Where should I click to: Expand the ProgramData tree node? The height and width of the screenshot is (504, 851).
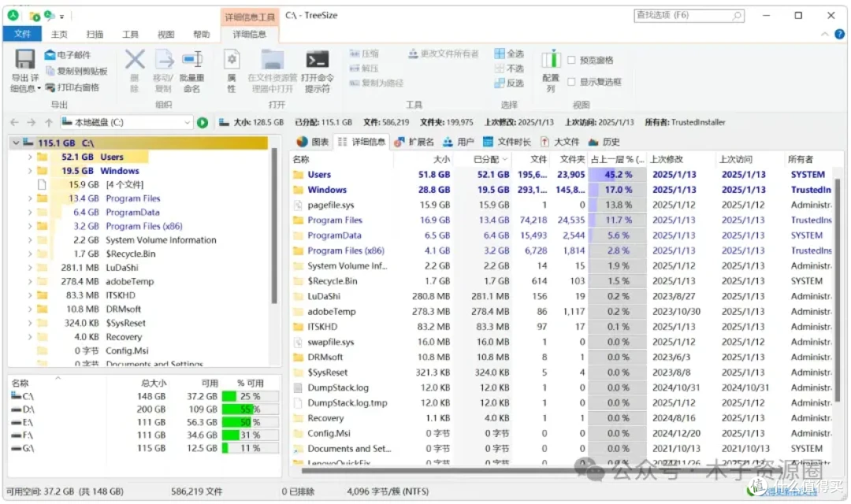pos(30,212)
